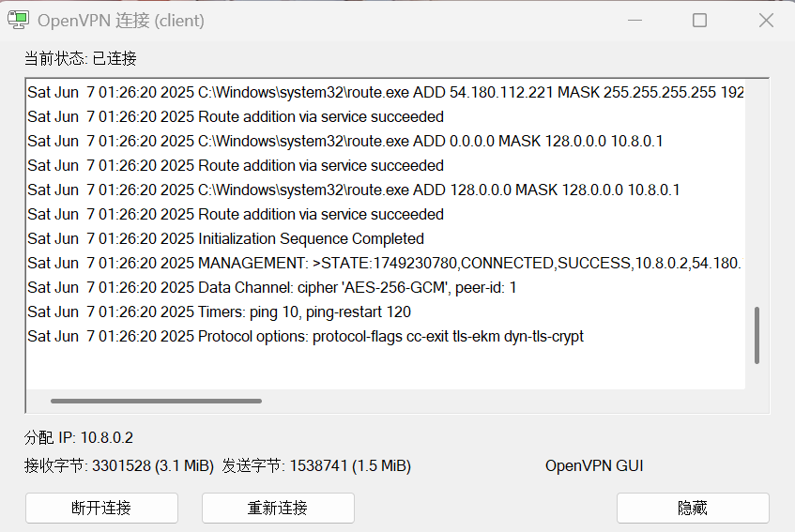Click the 发送字节 sent bytes counter

316,465
